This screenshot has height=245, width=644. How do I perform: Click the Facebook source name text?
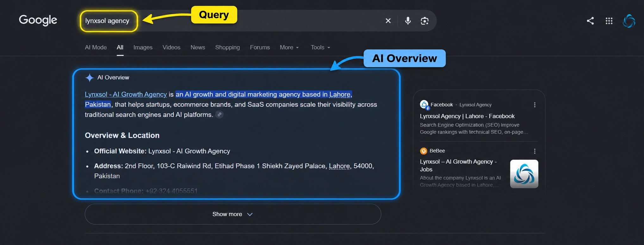point(441,105)
